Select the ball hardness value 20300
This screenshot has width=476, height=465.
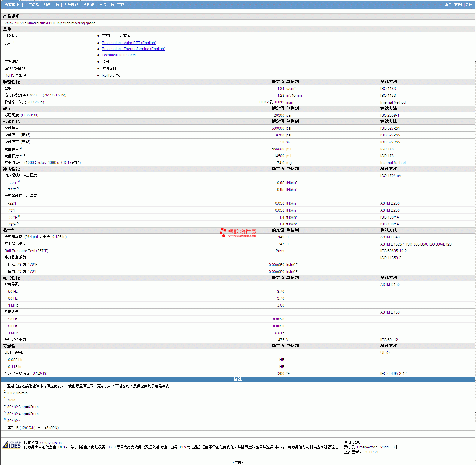click(279, 115)
